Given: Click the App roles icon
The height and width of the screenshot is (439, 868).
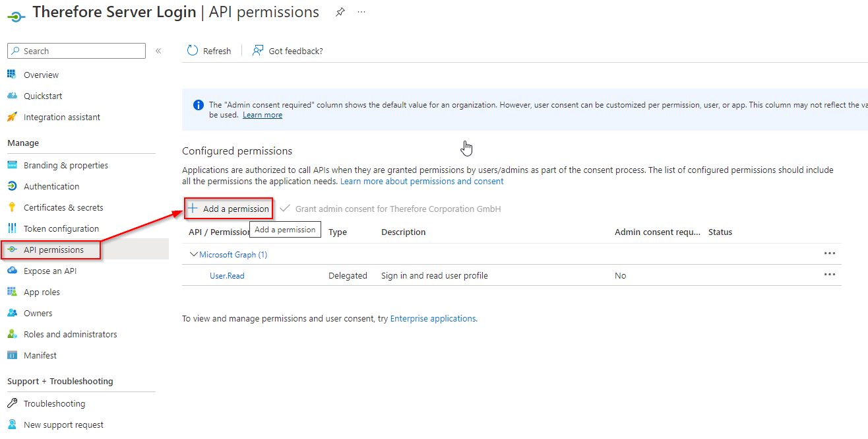Looking at the screenshot, I should point(12,292).
